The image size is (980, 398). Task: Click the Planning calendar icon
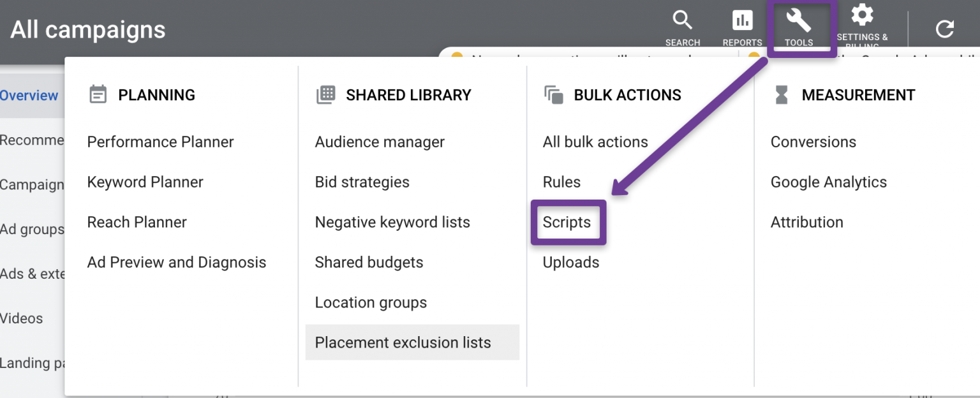click(98, 95)
